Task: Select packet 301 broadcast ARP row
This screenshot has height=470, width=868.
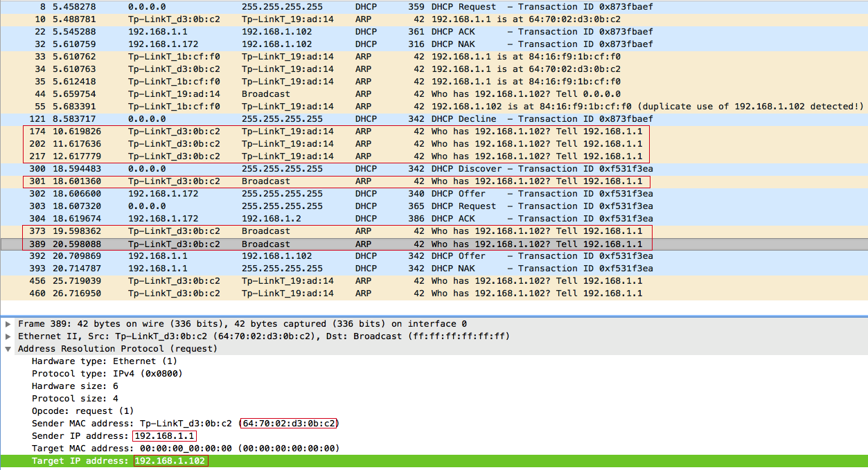Action: pyautogui.click(x=434, y=181)
